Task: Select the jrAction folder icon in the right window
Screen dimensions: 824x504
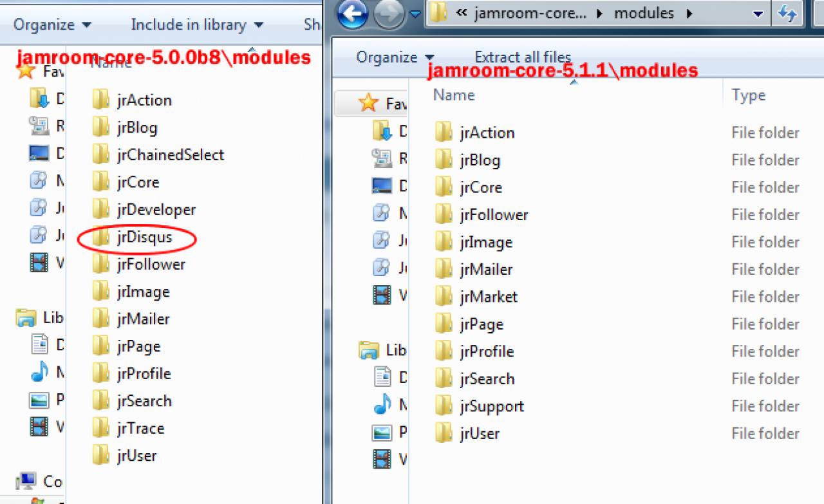Action: pyautogui.click(x=444, y=133)
